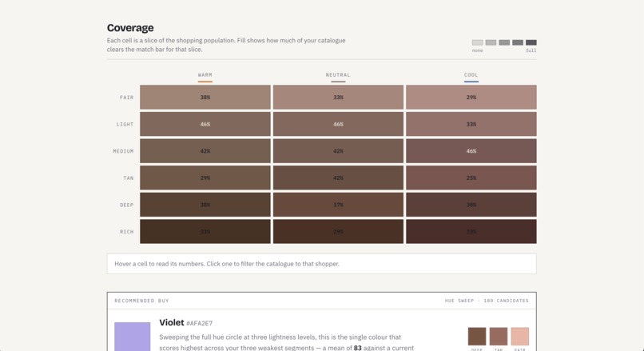Select the Fair Cool 29% cell
This screenshot has width=644, height=351.
(x=471, y=97)
